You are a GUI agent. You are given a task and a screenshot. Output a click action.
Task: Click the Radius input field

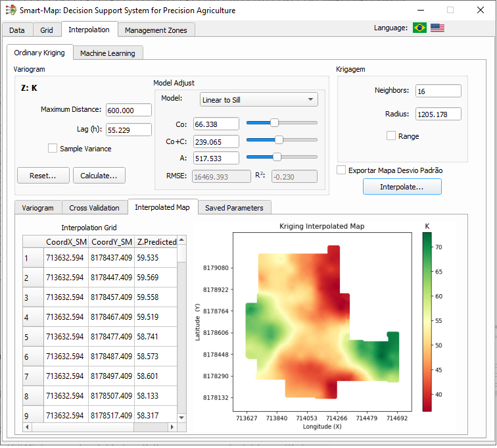(x=438, y=114)
